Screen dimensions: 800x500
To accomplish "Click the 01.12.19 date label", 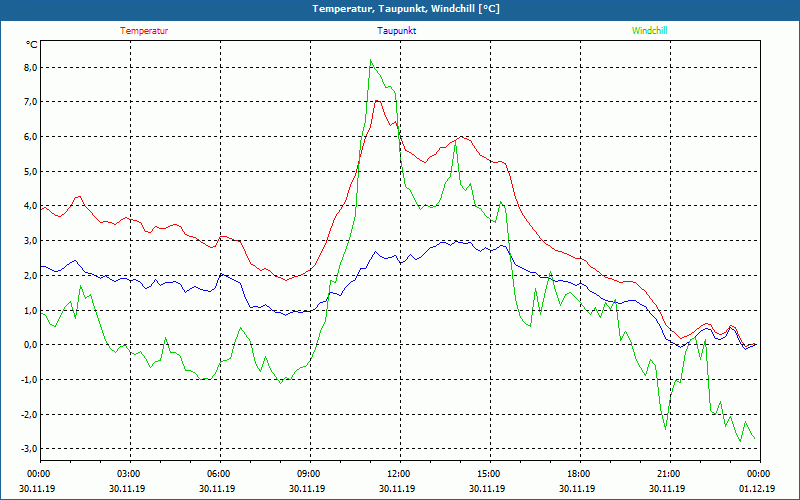I will point(758,489).
